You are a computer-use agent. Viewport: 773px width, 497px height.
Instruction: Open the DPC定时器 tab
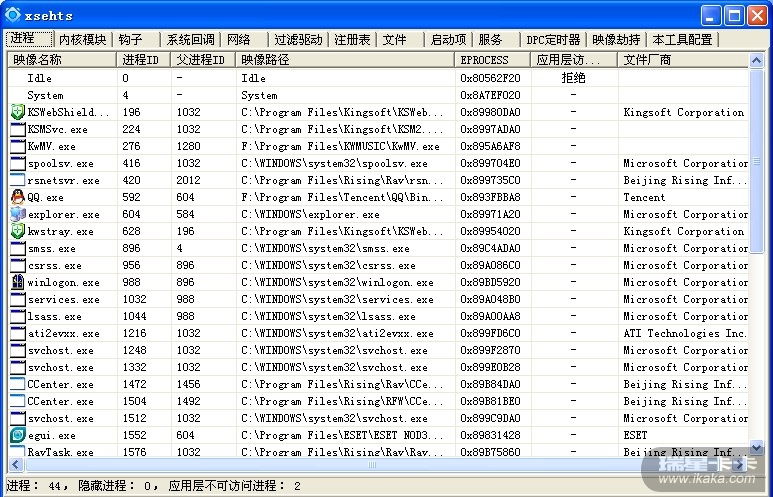point(553,40)
